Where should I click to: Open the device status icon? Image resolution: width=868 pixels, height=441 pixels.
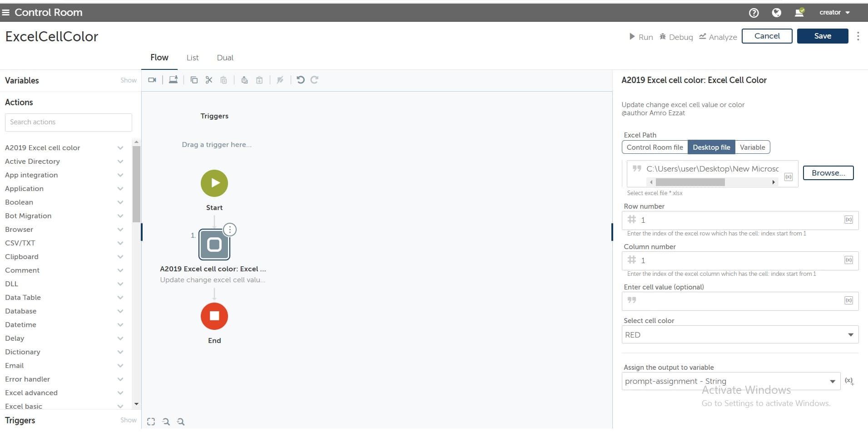[x=799, y=12]
